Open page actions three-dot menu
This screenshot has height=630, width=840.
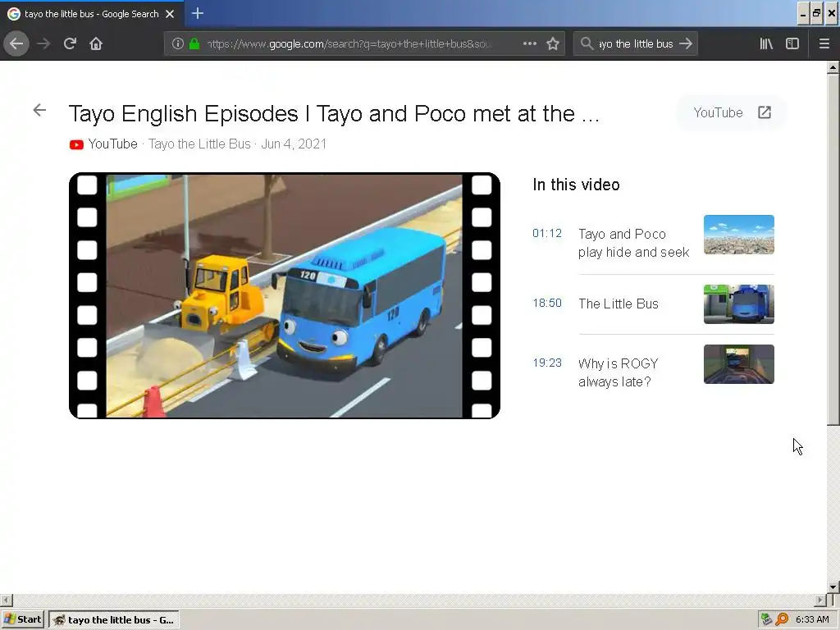(529, 44)
